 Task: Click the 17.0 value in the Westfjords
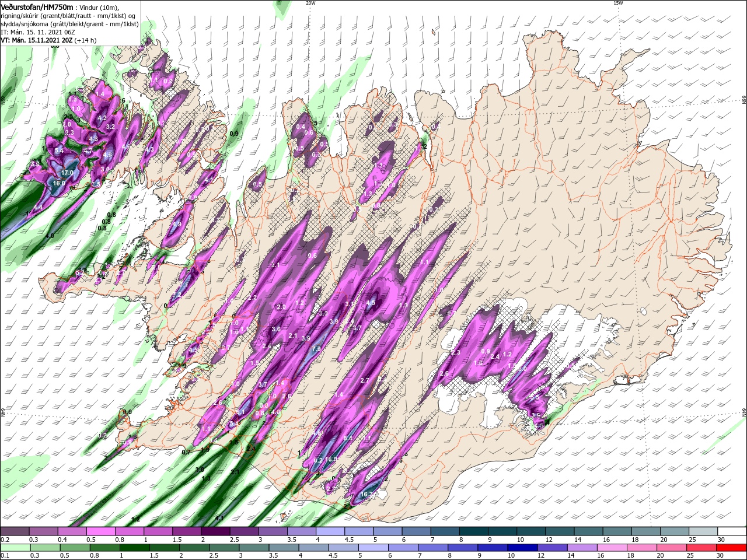coord(68,173)
